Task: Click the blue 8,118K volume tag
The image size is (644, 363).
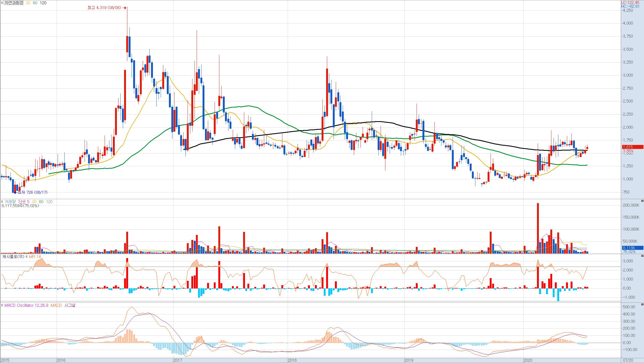Action: click(632, 248)
